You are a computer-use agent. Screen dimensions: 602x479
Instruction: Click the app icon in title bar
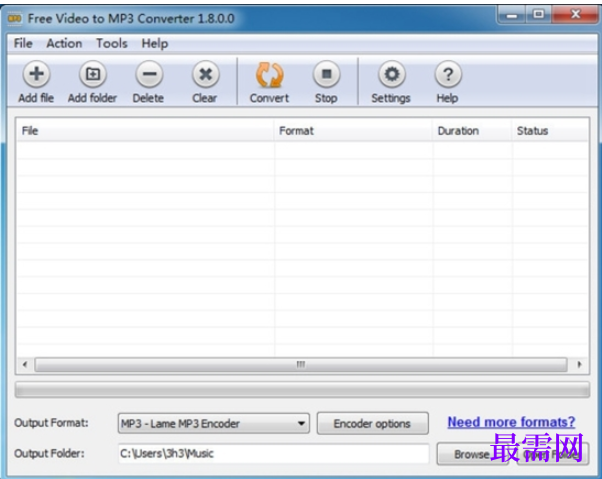coord(15,18)
